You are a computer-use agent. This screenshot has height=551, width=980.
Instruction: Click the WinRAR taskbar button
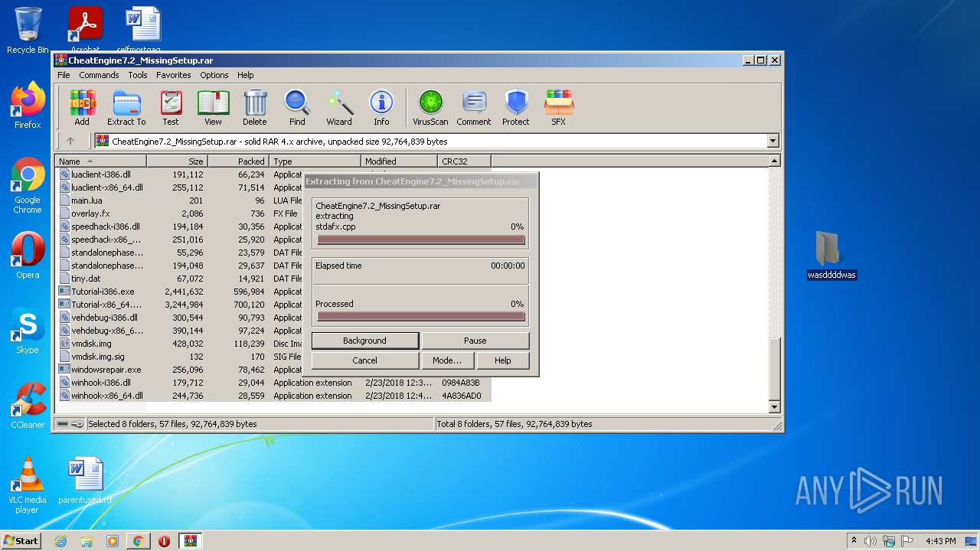point(190,541)
